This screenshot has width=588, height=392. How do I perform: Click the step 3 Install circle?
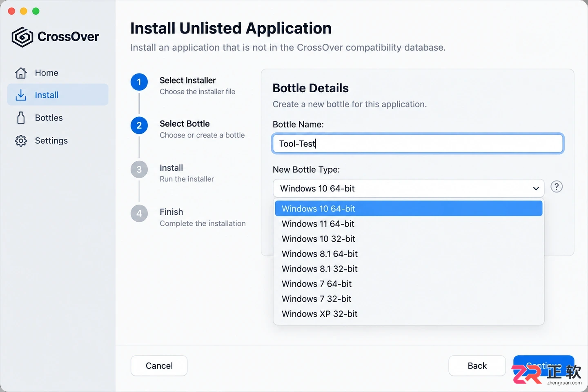pyautogui.click(x=139, y=169)
